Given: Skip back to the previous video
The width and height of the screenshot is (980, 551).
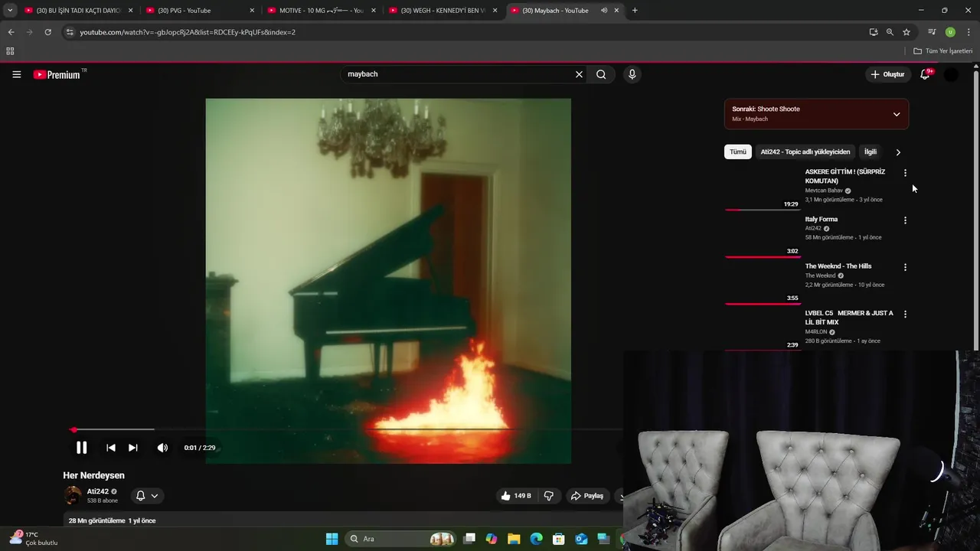Looking at the screenshot, I should [x=111, y=448].
